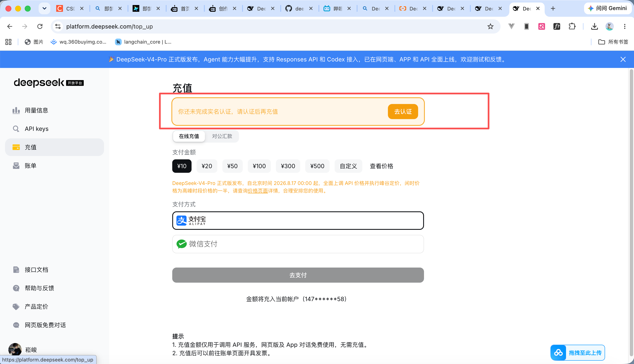Select the ¥50 payment amount
634x364 pixels.
(x=232, y=166)
